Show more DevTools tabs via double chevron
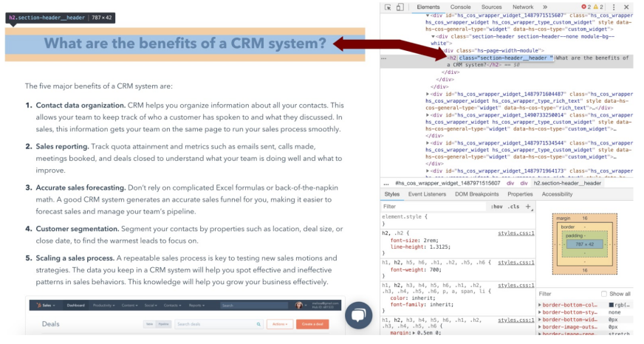The image size is (644, 344). pos(545,7)
